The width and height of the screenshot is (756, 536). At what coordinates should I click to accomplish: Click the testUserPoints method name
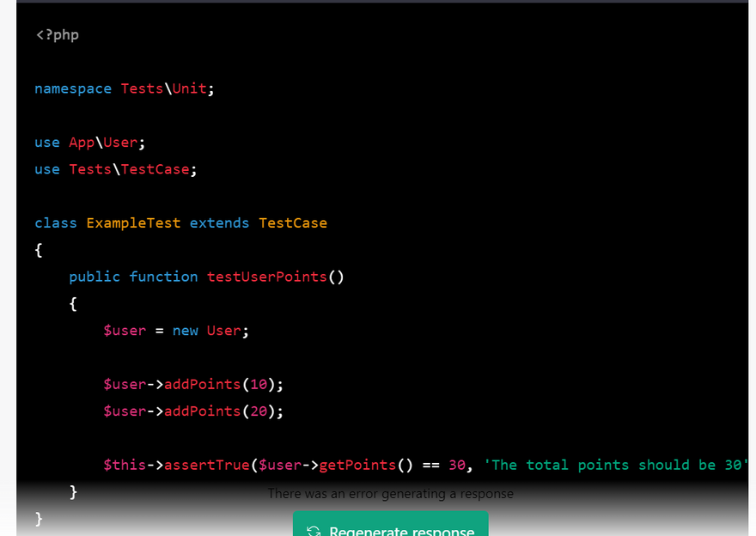(266, 277)
